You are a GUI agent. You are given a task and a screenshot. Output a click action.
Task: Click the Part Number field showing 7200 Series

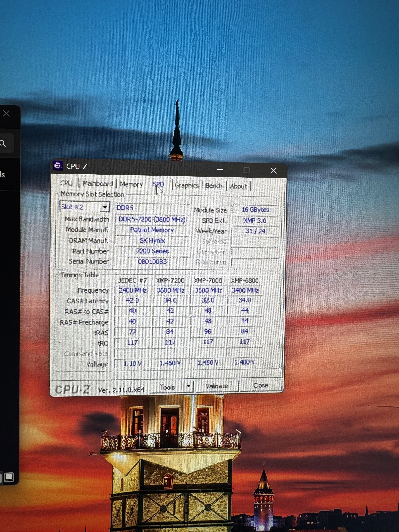click(152, 251)
